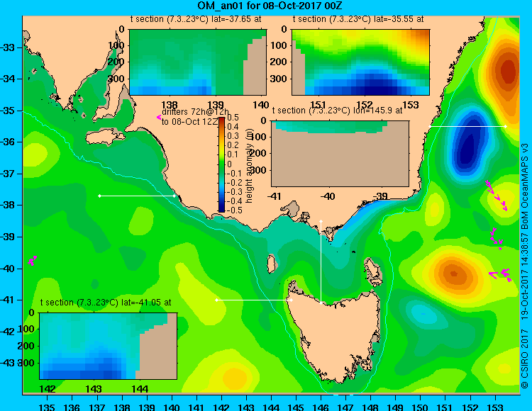Select the -0.2 value on the color scale
Viewport: 532px width, 411px height.
click(x=235, y=183)
